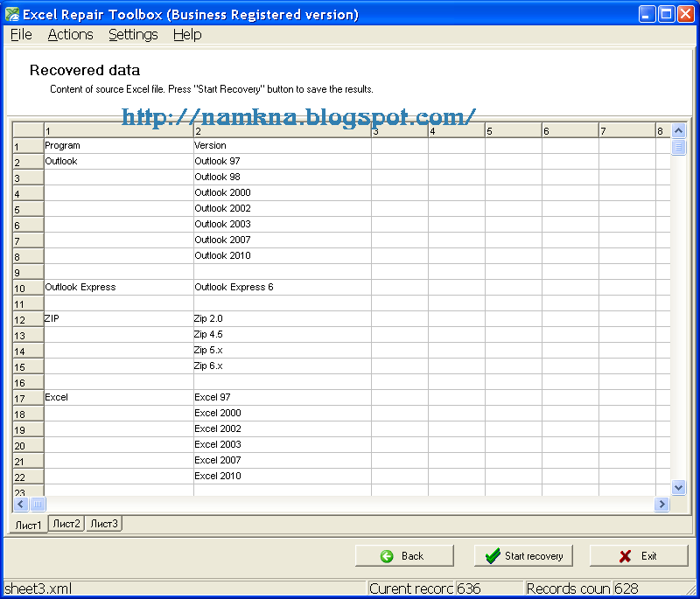
Task: Select the 'Outlook 2002' cell
Action: point(282,208)
